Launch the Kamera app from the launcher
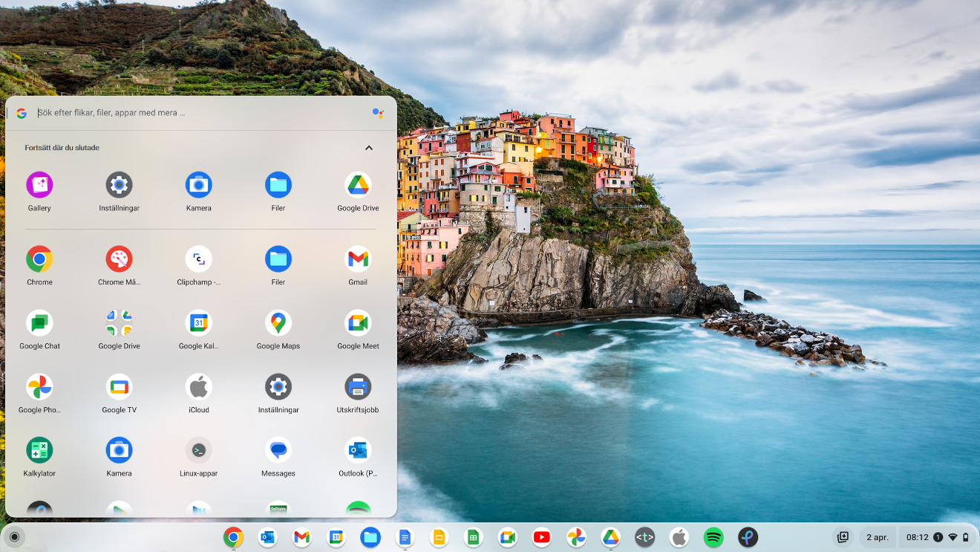This screenshot has height=552, width=980. tap(198, 185)
